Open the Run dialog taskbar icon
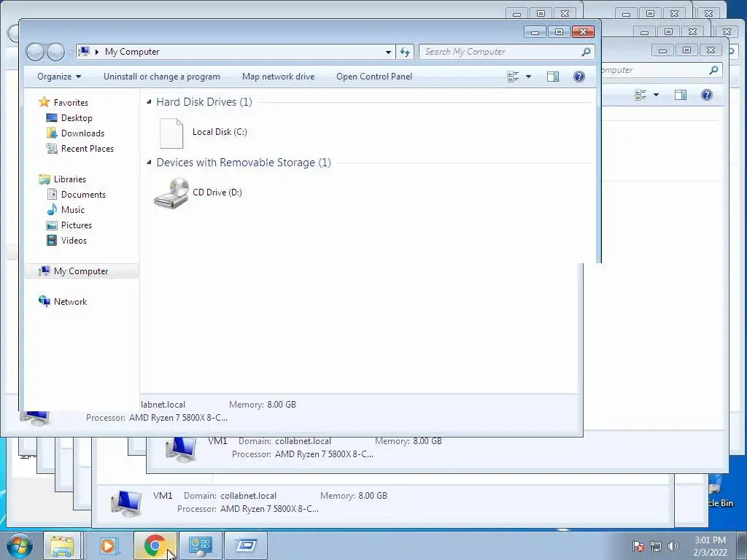Viewport: 747px width, 560px height. point(246,545)
